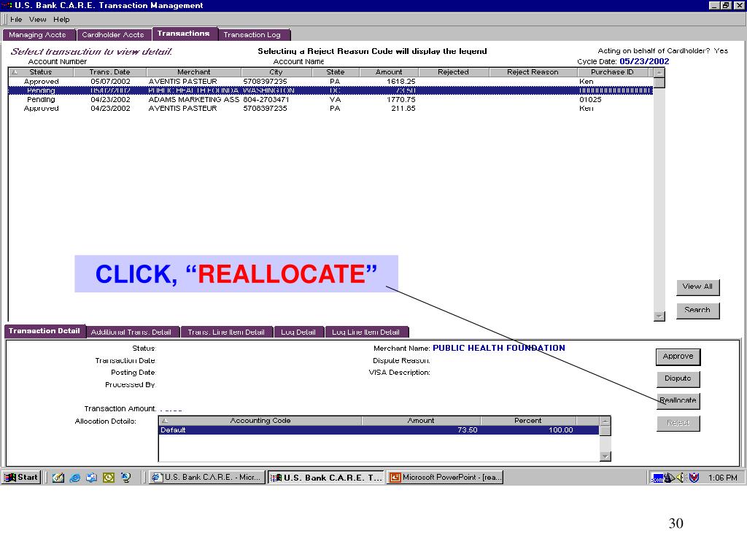Screen dimensions: 747x560
Task: Switch to Log Detail tab
Action: tap(298, 332)
